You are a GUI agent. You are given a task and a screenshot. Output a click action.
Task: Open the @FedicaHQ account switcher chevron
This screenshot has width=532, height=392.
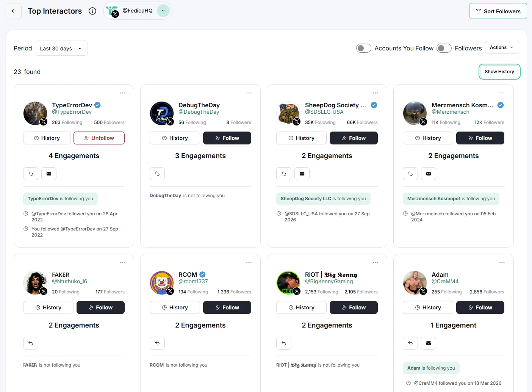point(163,11)
